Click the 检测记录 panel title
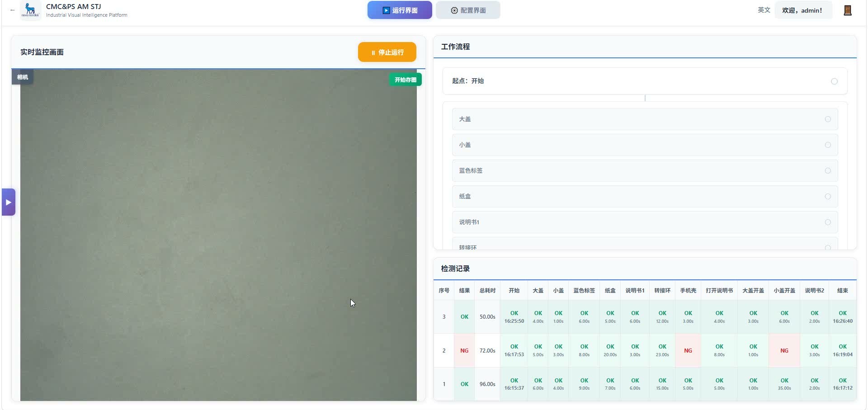The width and height of the screenshot is (868, 410). click(x=455, y=269)
